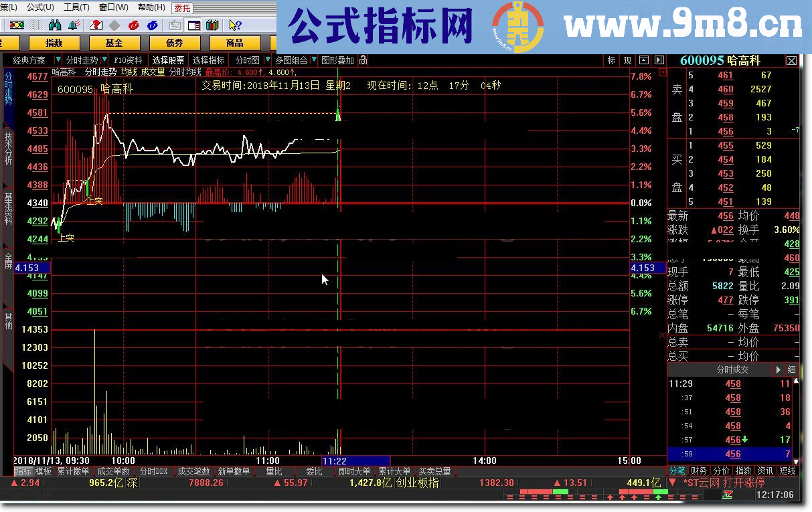The image size is (812, 512).
Task: Click 选择指标 in the chart toolbar
Action: [209, 60]
